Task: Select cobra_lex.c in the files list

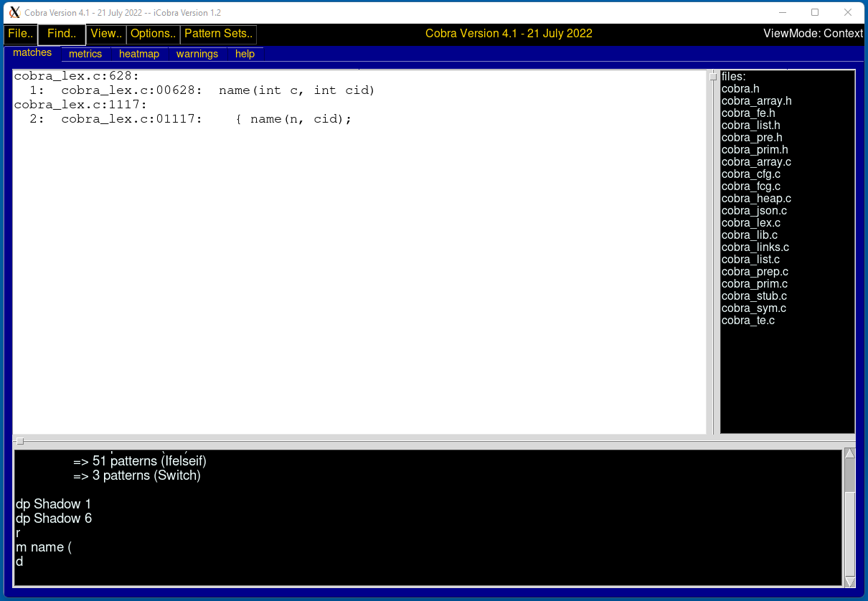Action: (750, 223)
